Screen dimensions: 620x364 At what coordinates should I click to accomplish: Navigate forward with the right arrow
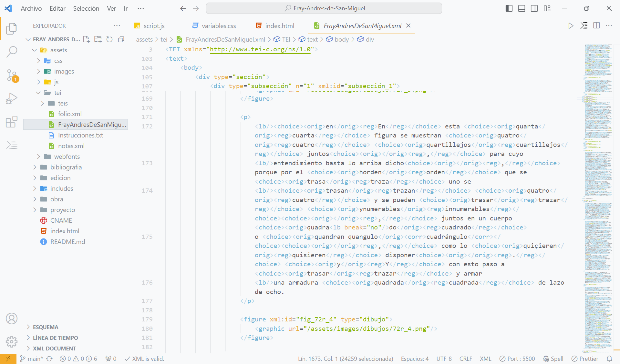point(196,8)
